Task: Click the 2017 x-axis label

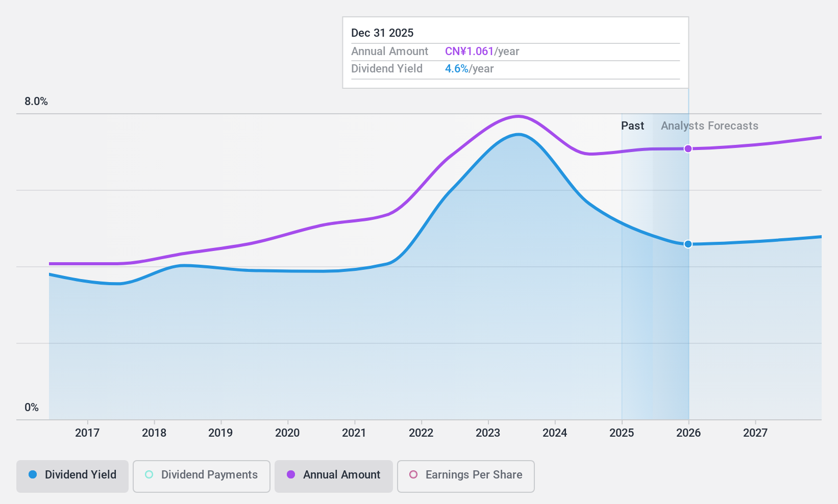Action: click(87, 433)
